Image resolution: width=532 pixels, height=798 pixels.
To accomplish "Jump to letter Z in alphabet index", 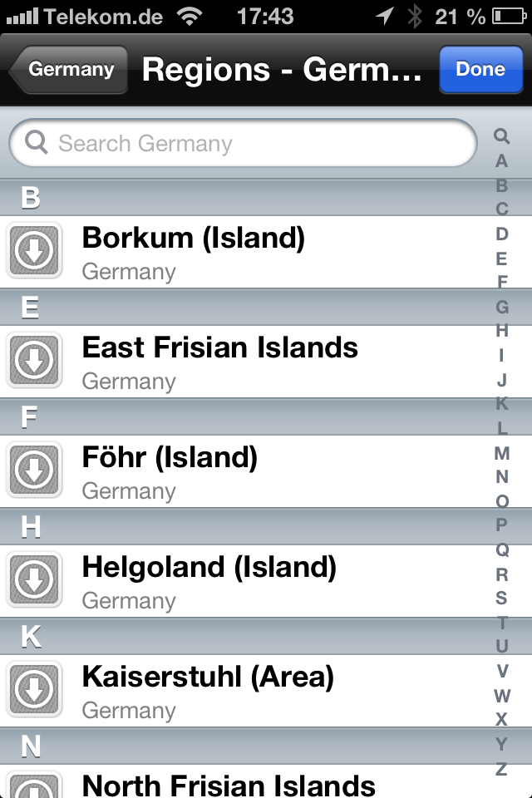I will coord(501,769).
